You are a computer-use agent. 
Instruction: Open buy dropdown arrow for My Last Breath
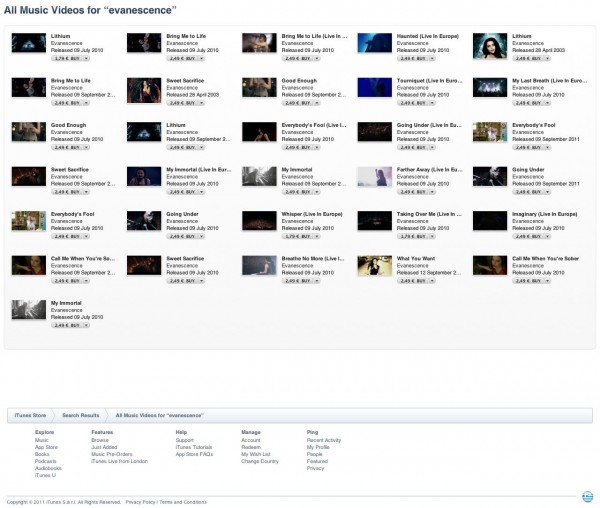click(548, 103)
